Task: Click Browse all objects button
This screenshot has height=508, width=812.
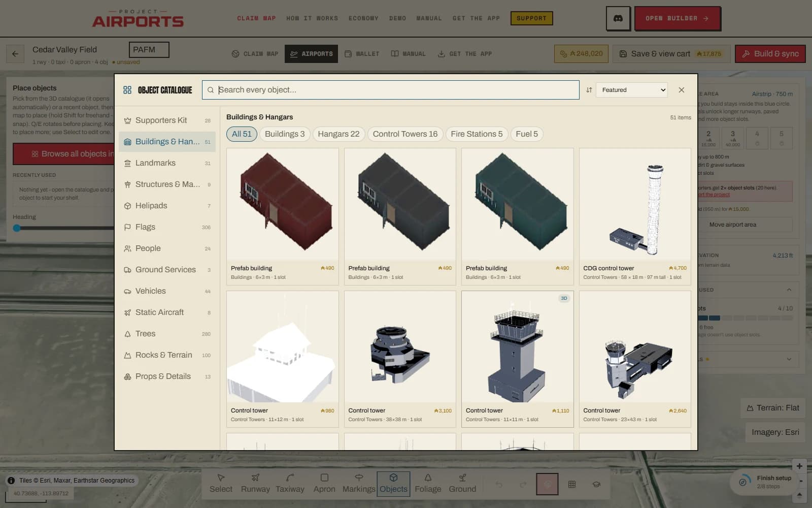Action: [64, 154]
